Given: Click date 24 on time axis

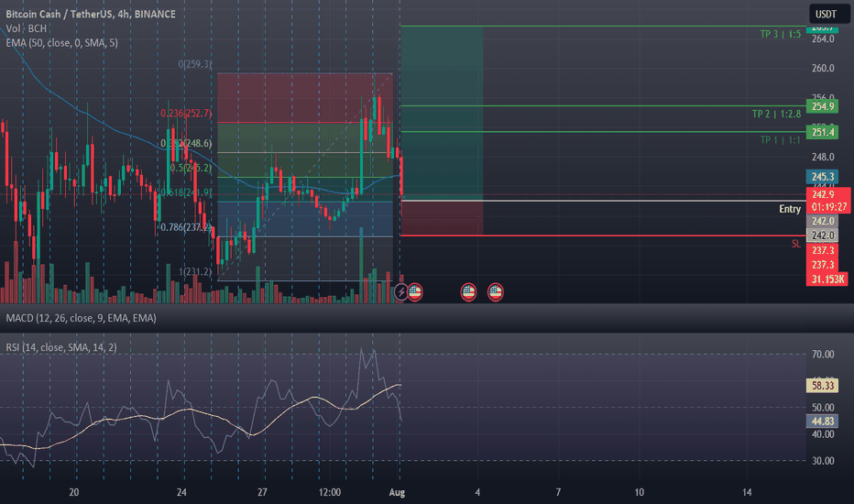Looking at the screenshot, I should [181, 493].
